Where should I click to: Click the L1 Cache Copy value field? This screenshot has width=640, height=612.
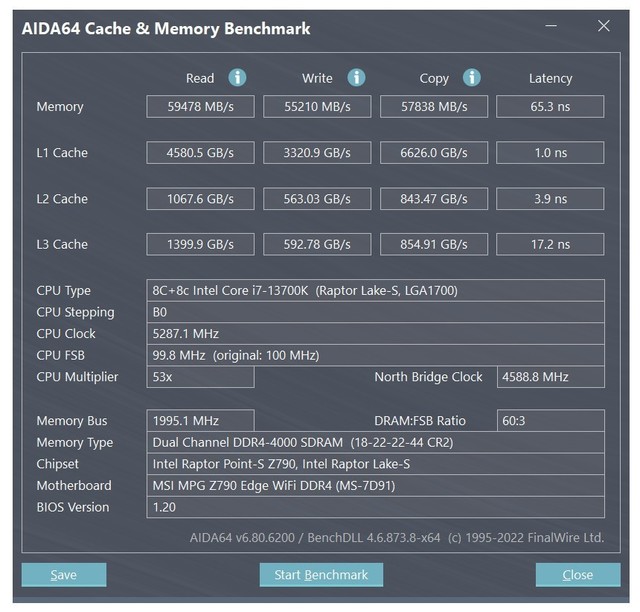pyautogui.click(x=434, y=153)
